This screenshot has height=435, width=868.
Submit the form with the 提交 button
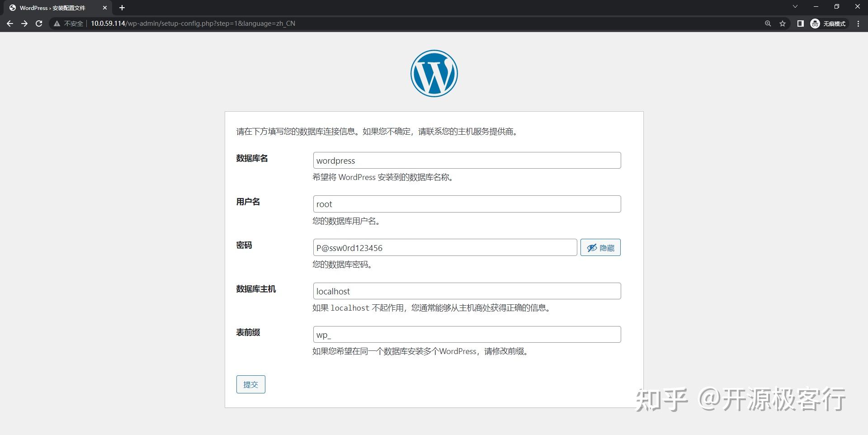point(250,384)
